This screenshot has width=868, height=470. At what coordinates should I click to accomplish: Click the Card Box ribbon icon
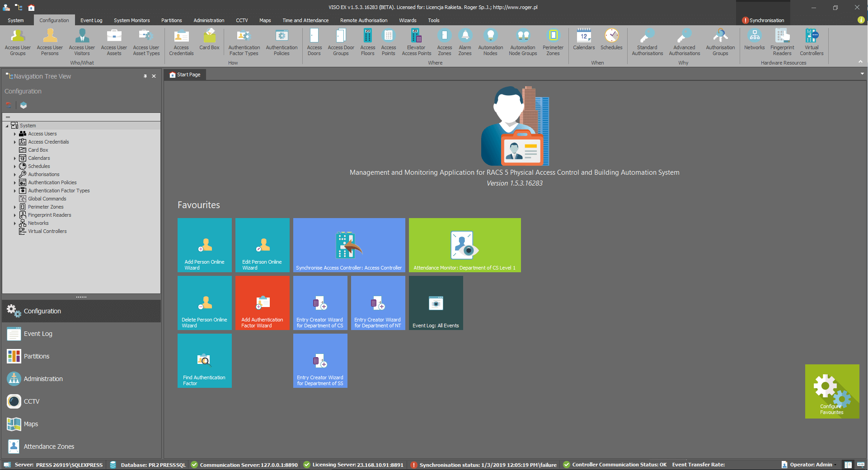209,40
